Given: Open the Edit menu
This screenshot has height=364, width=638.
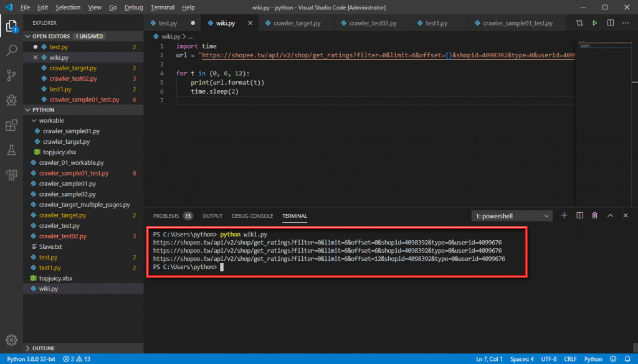Looking at the screenshot, I should [42, 7].
